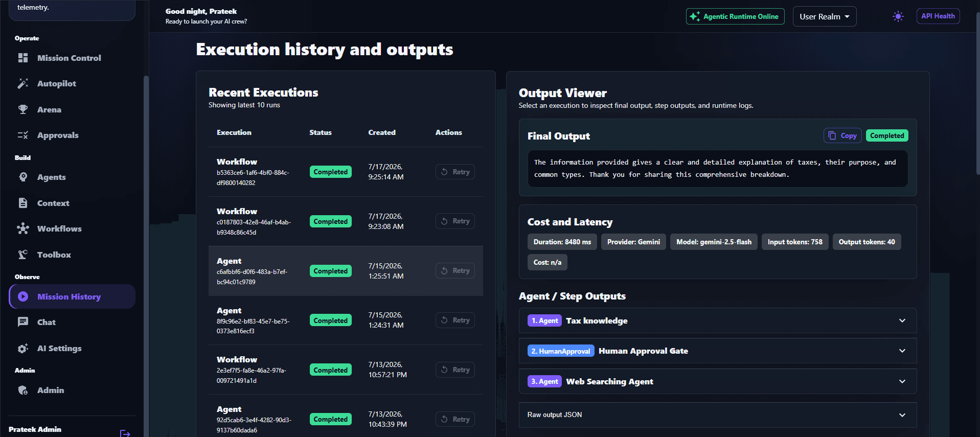Expand the Raw output JSON section

[x=718, y=415]
